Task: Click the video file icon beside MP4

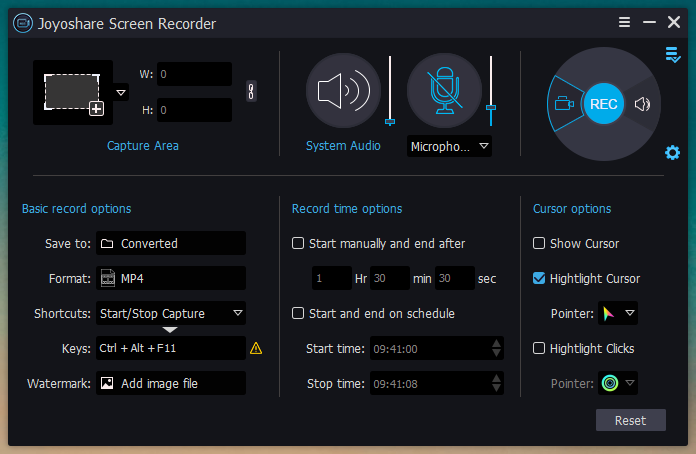Action: point(108,278)
